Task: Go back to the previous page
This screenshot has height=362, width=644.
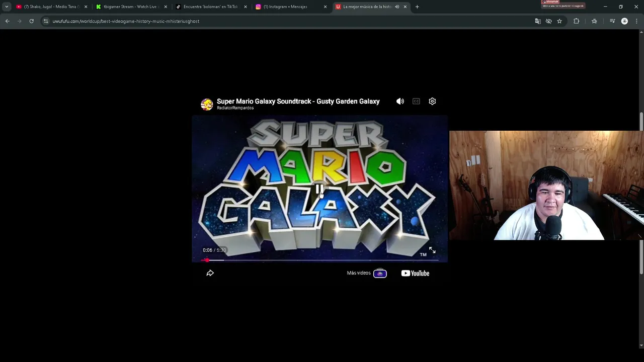Action: [x=8, y=21]
